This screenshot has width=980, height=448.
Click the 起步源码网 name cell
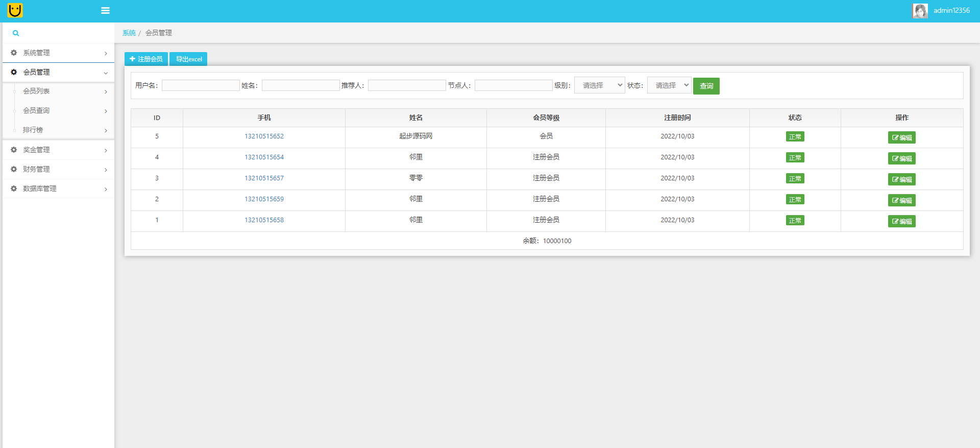tap(415, 136)
